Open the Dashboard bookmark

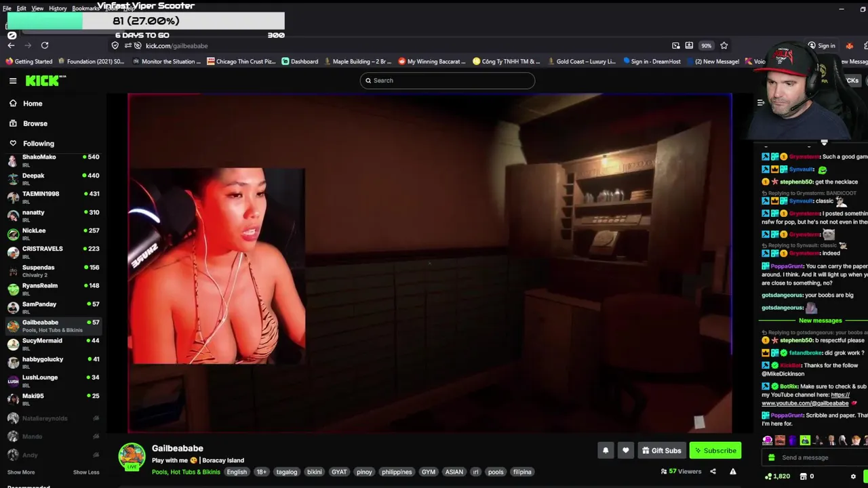pyautogui.click(x=300, y=62)
